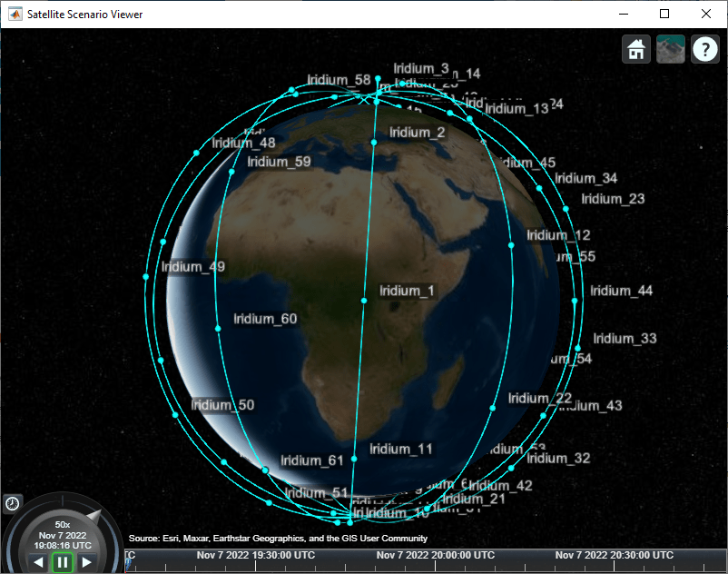Viewport: 728px width, 574px height.
Task: Play the animation in reverse
Action: click(38, 562)
